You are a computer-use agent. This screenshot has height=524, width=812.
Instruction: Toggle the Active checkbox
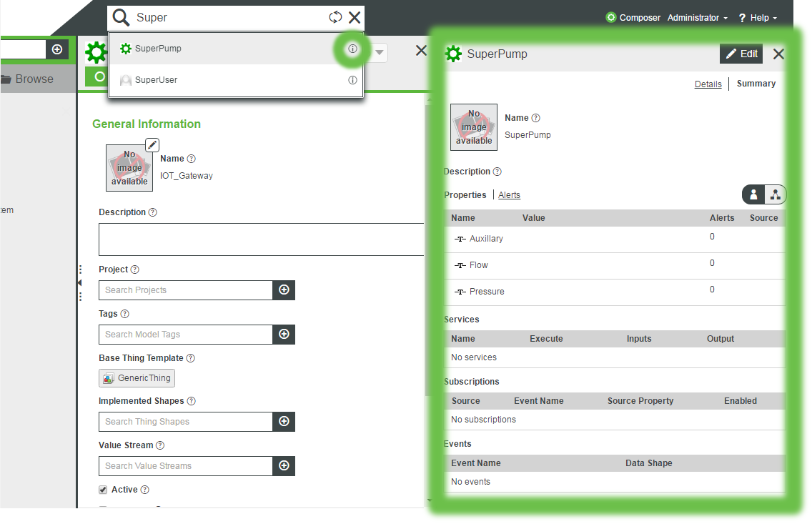103,490
